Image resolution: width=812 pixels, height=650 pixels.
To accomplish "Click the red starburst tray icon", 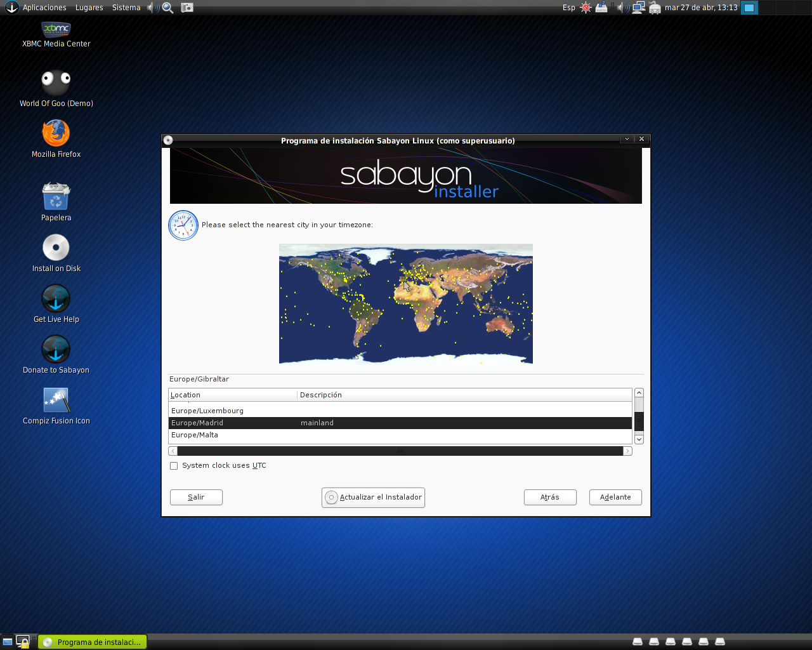I will point(586,8).
